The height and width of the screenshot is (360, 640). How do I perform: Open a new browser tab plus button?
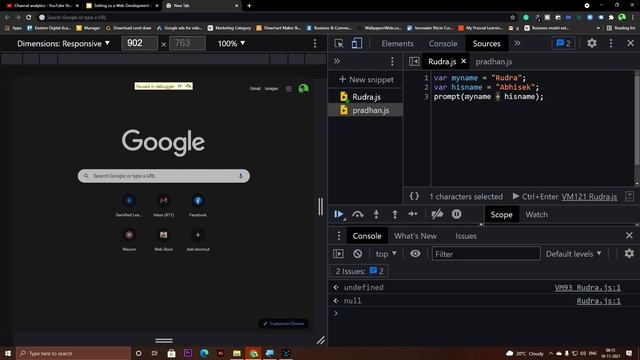[x=249, y=6]
